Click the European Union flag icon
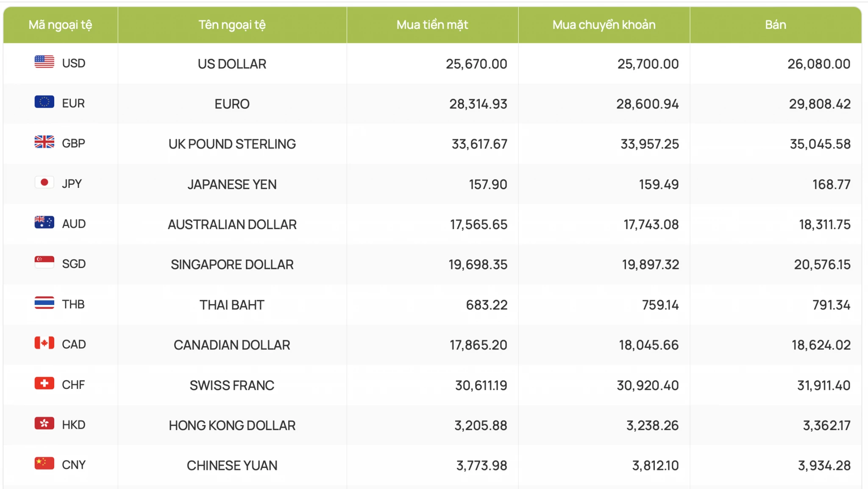868x489 pixels. tap(45, 102)
